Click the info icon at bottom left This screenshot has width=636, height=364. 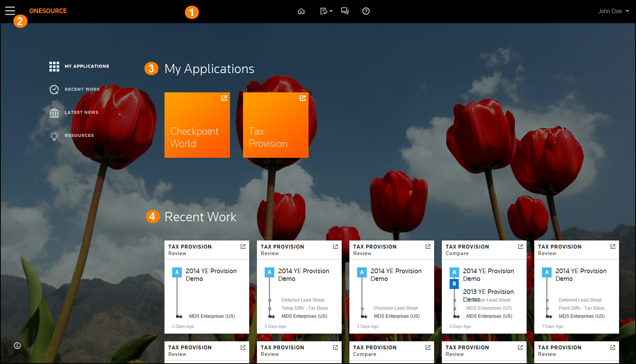tap(17, 346)
